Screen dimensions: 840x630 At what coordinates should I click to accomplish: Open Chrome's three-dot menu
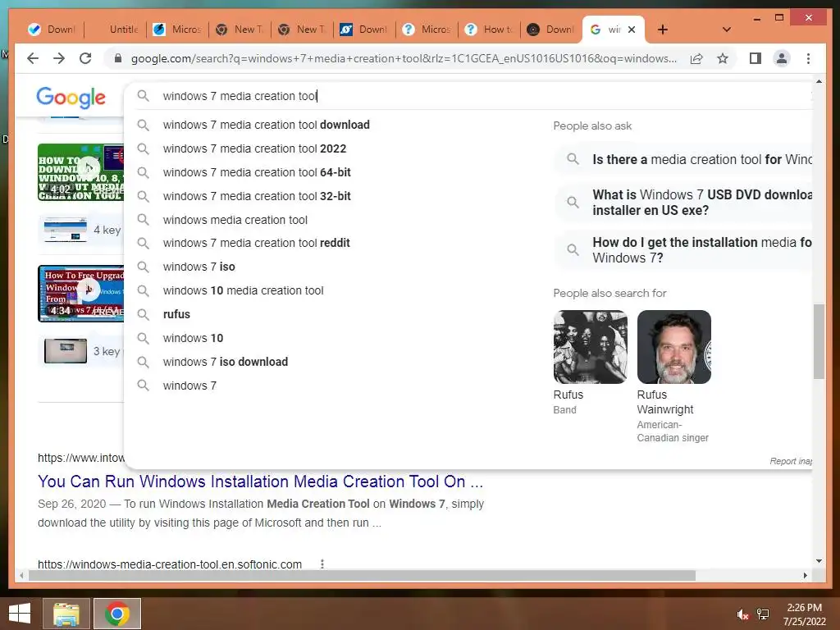tap(808, 58)
